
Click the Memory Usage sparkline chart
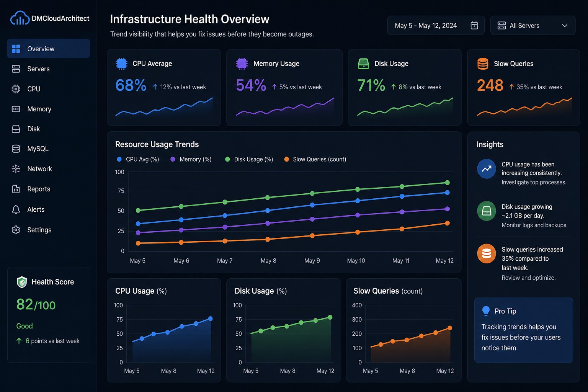point(284,107)
